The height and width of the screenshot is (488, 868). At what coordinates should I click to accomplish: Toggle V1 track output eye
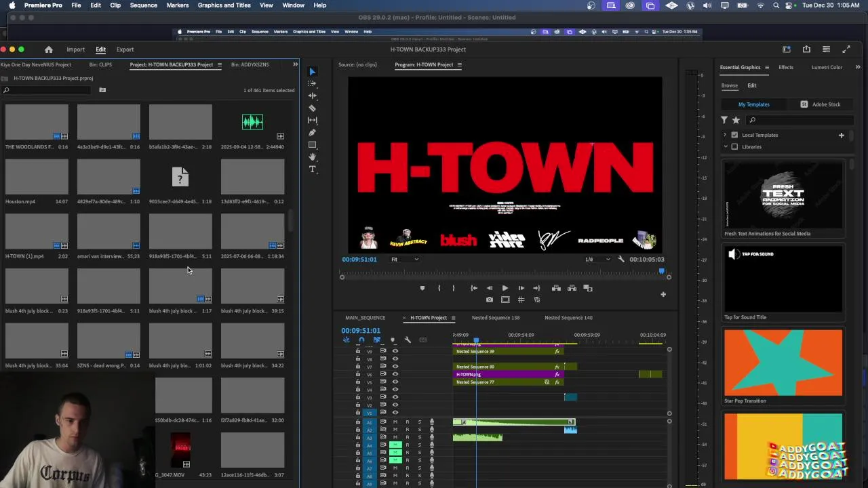click(395, 412)
